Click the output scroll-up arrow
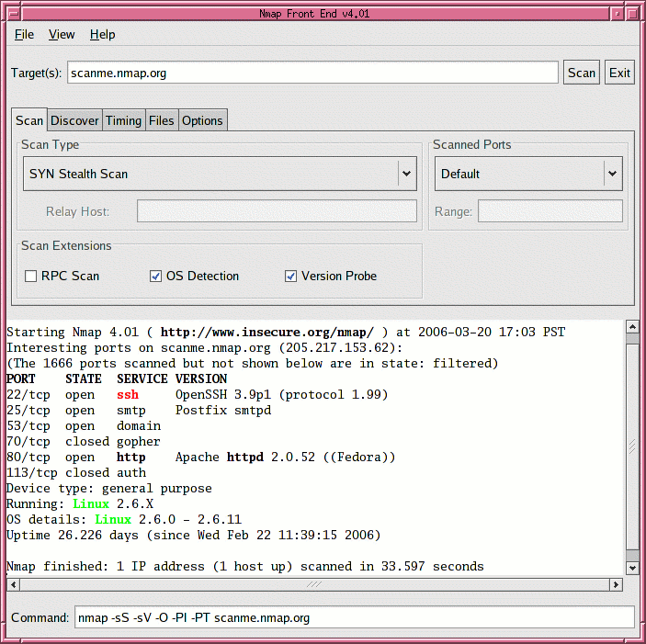 tap(632, 326)
